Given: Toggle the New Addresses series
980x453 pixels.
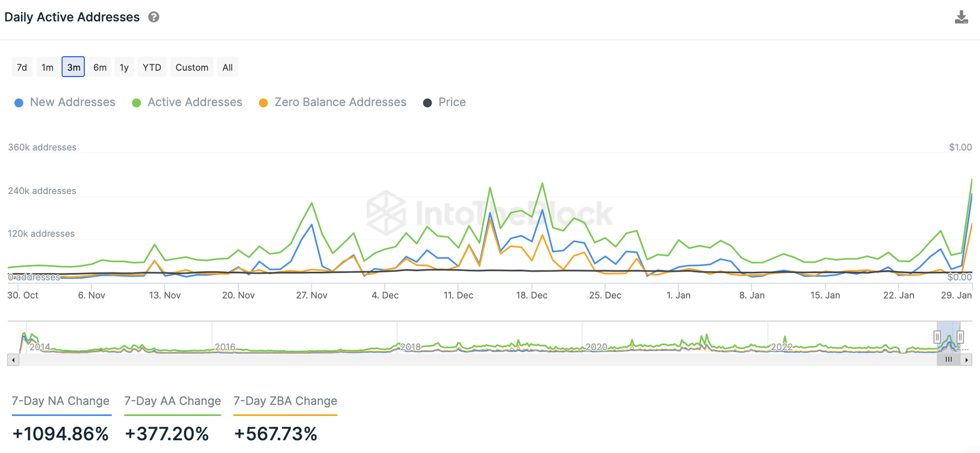Looking at the screenshot, I should pyautogui.click(x=65, y=102).
